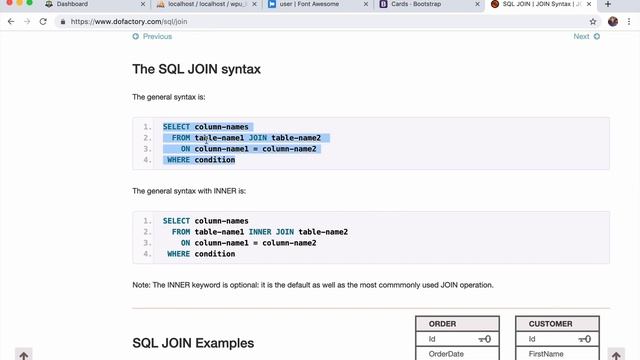This screenshot has height=360, width=640.
Task: Click the ORDER table header
Action: (x=457, y=324)
